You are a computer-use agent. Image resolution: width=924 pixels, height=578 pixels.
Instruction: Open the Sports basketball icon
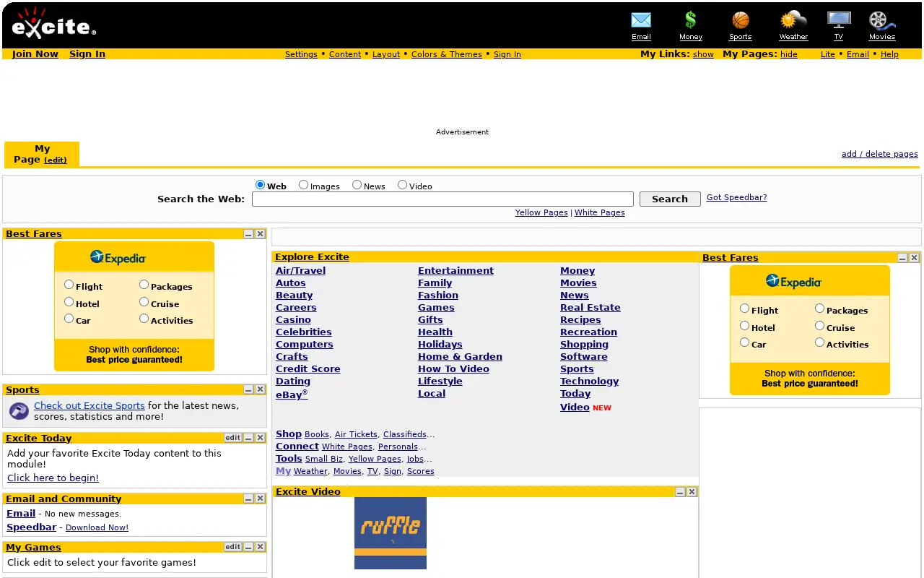pyautogui.click(x=741, y=20)
